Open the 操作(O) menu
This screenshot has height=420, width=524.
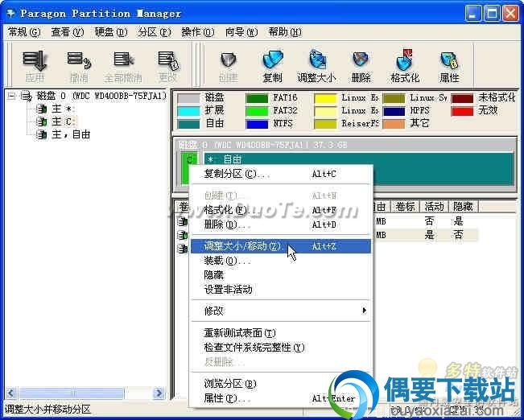coord(198,32)
